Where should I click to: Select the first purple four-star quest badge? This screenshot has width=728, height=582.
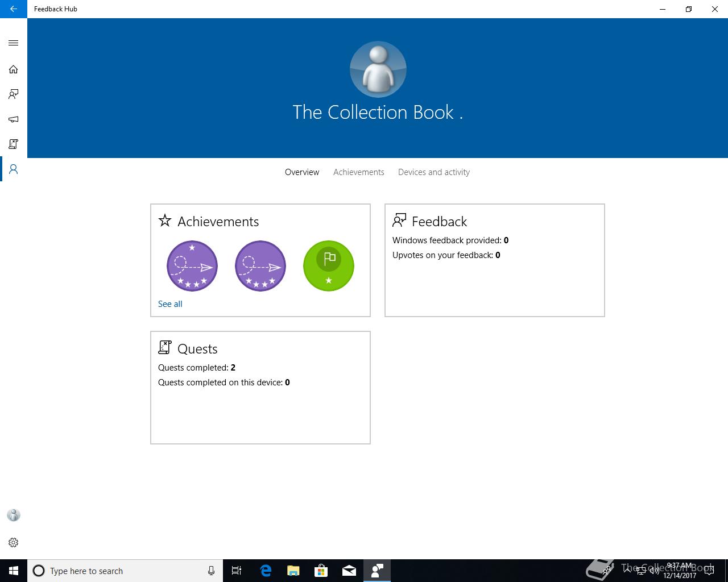pyautogui.click(x=192, y=266)
